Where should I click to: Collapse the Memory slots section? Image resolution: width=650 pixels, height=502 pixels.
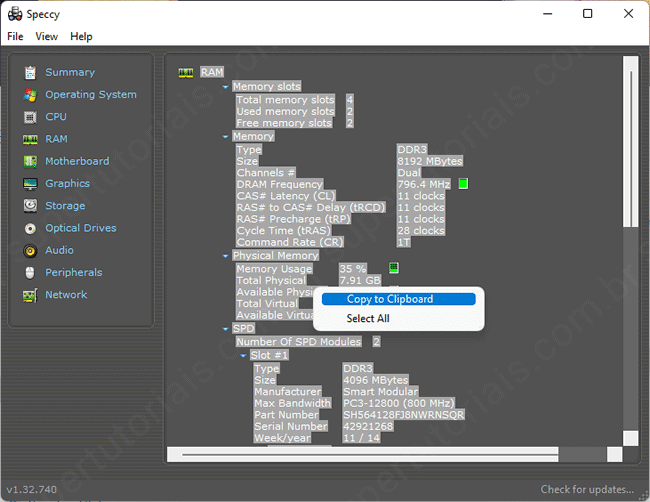pyautogui.click(x=226, y=87)
